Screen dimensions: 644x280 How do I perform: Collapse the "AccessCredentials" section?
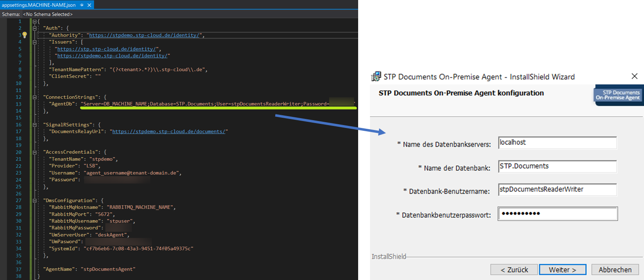(x=35, y=152)
